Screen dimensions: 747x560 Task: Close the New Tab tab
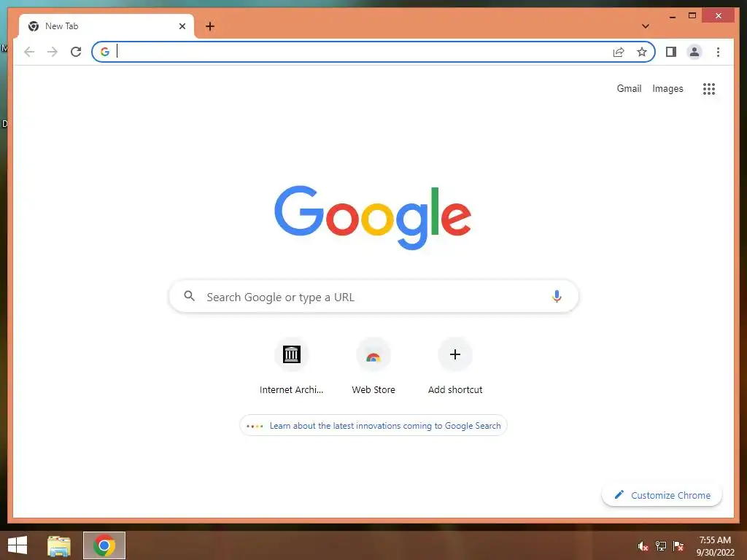click(x=182, y=26)
